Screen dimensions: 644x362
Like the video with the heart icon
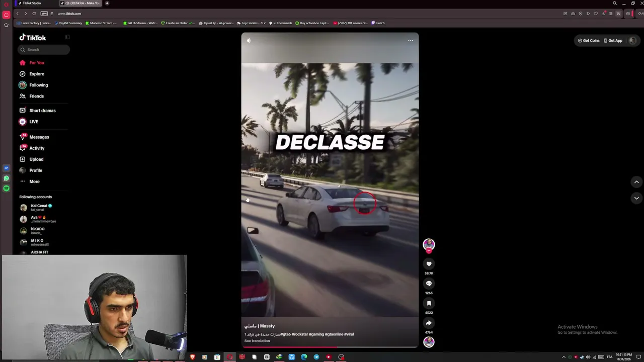pyautogui.click(x=429, y=264)
